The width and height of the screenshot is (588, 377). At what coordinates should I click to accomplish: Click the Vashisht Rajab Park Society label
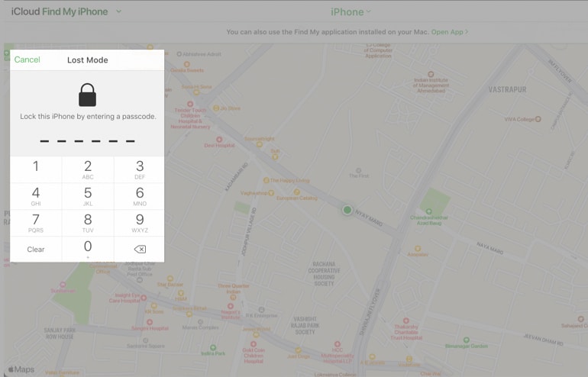tap(305, 325)
